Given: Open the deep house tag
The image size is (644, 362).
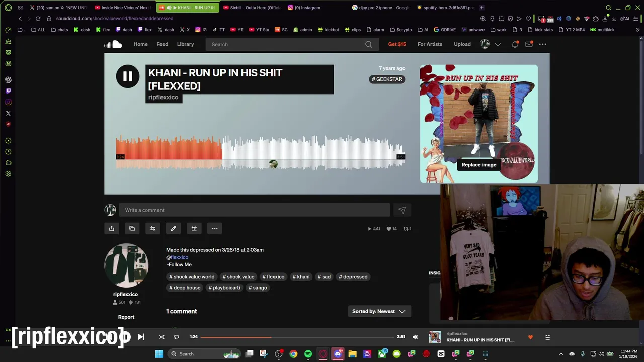Looking at the screenshot, I should pos(185,288).
